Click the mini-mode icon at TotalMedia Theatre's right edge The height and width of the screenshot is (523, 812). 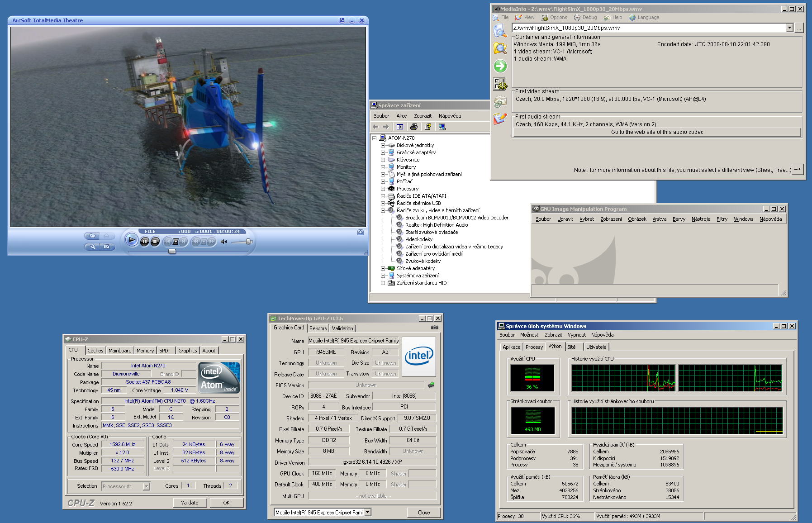tap(361, 232)
